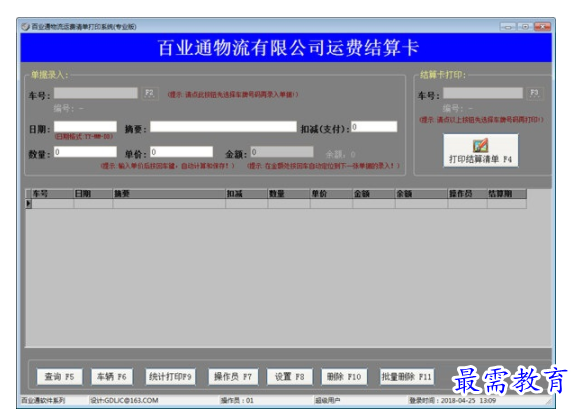This screenshot has width=576, height=412.
Task: Click the 百业通软件系列 status bar text
Action: tap(43, 400)
